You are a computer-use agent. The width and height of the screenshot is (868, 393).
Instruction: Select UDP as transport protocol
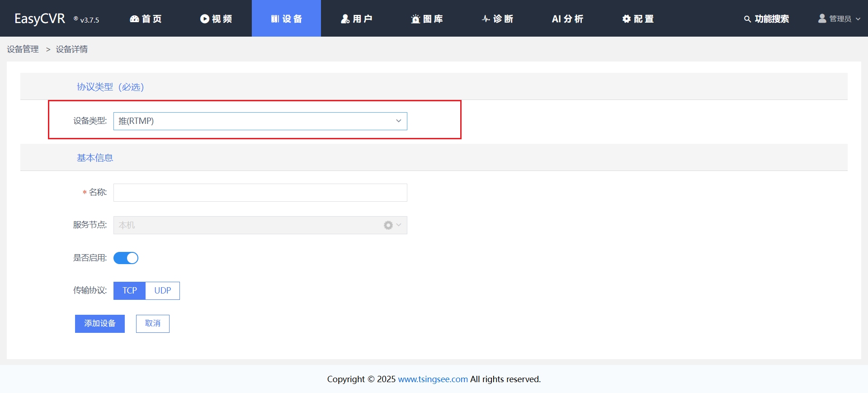click(x=163, y=290)
